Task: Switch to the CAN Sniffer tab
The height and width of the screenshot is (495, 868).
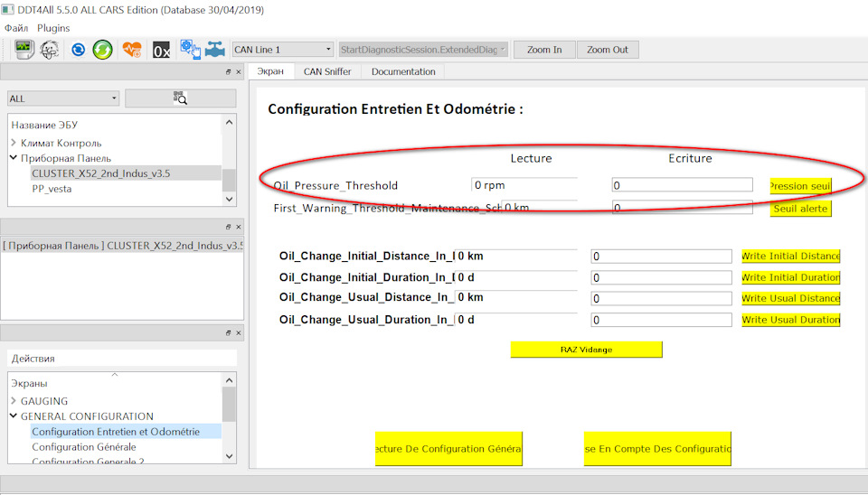Action: (327, 71)
